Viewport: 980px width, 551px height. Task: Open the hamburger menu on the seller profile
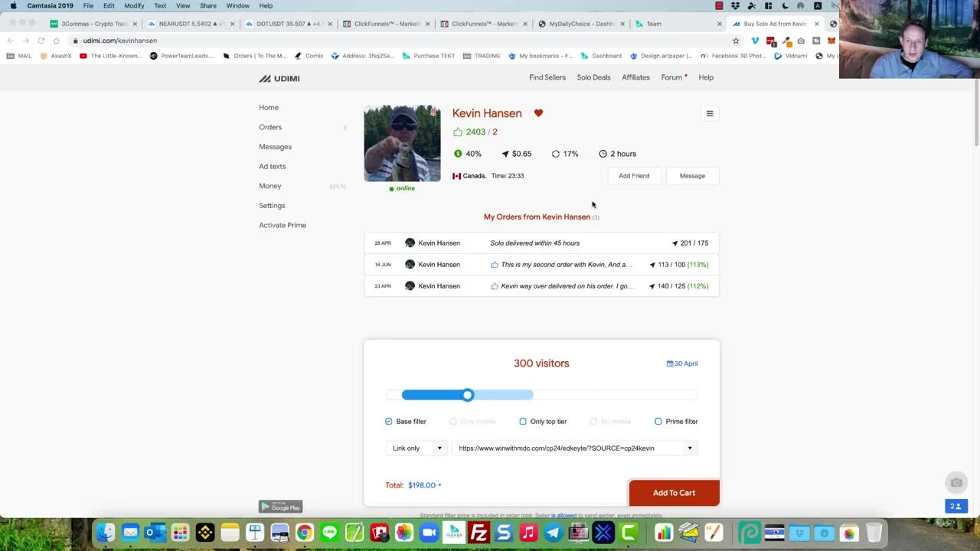[710, 114]
